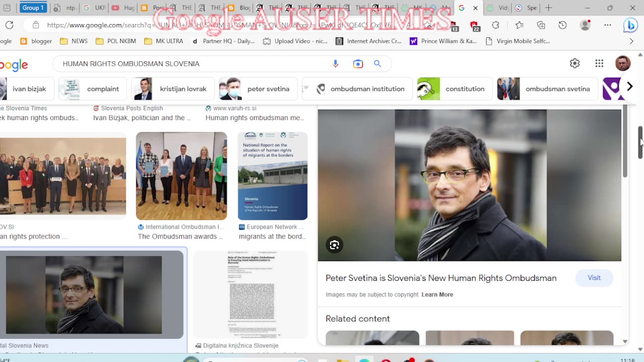Expand the Group 1 tab group
Viewport: 644px width, 362px height.
coord(33,8)
